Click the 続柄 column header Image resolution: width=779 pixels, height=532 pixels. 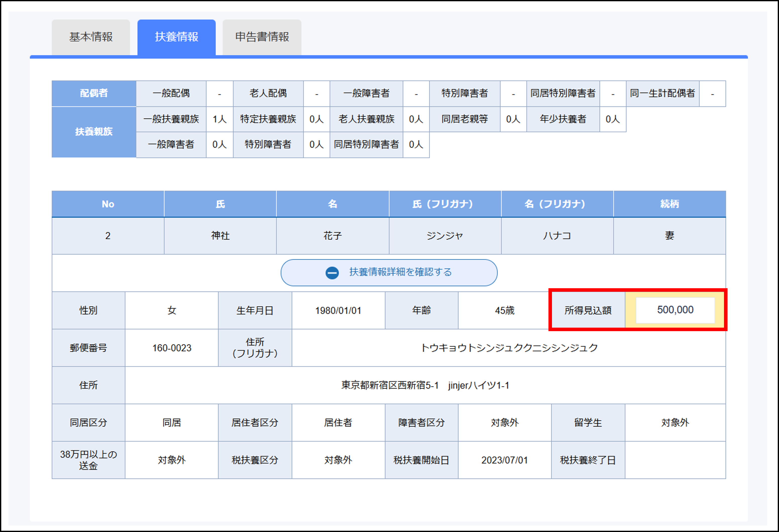click(x=670, y=204)
